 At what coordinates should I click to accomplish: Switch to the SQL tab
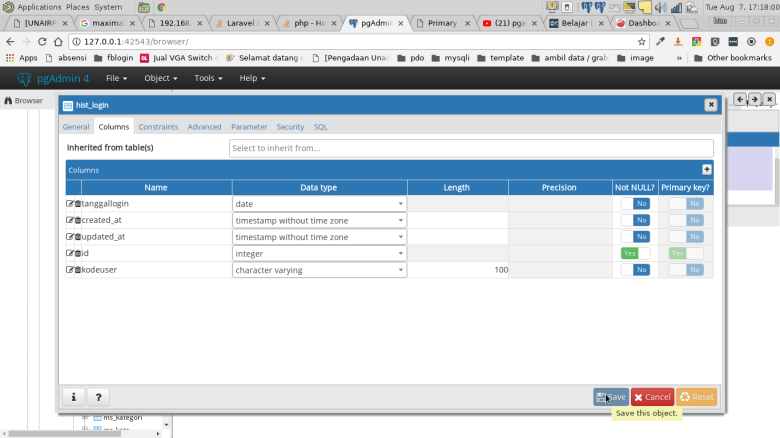(x=320, y=127)
